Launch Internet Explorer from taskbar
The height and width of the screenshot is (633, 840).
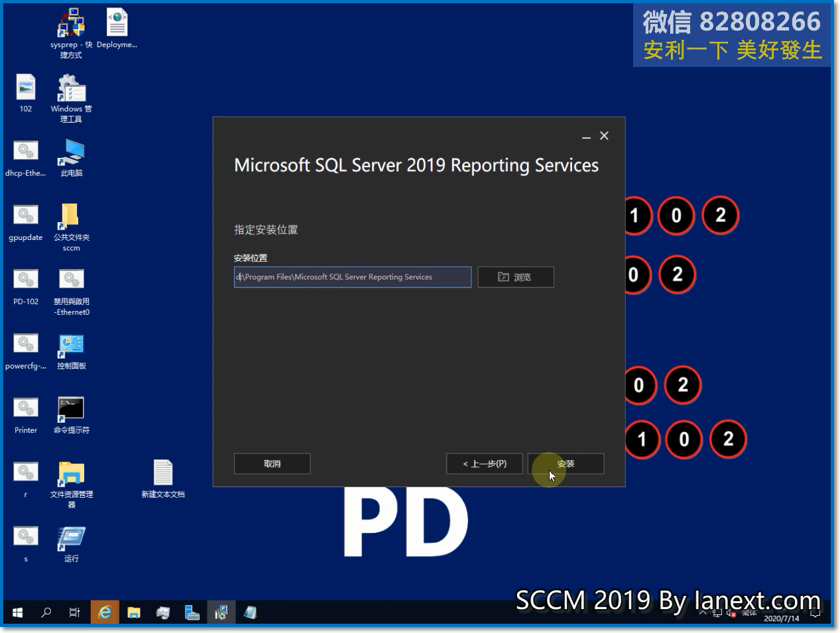(x=105, y=612)
